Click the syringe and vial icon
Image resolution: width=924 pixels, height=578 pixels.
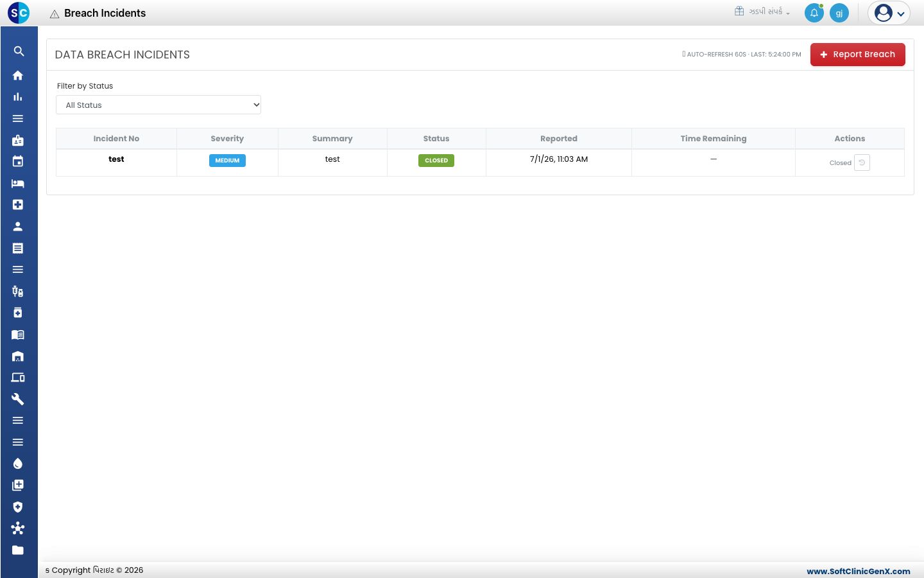tap(18, 292)
